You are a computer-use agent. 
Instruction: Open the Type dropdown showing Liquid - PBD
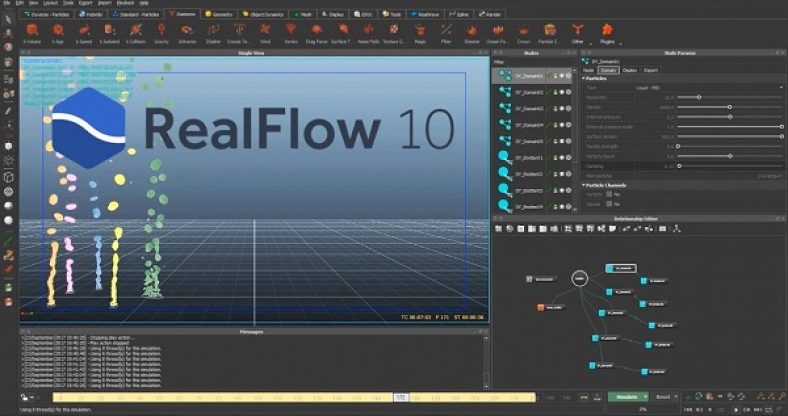point(709,87)
